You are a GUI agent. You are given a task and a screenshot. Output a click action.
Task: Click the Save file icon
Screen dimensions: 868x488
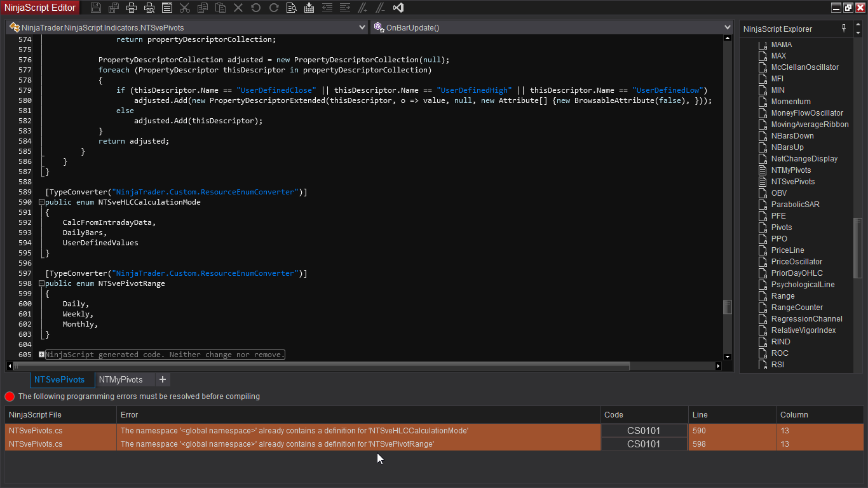(x=96, y=8)
